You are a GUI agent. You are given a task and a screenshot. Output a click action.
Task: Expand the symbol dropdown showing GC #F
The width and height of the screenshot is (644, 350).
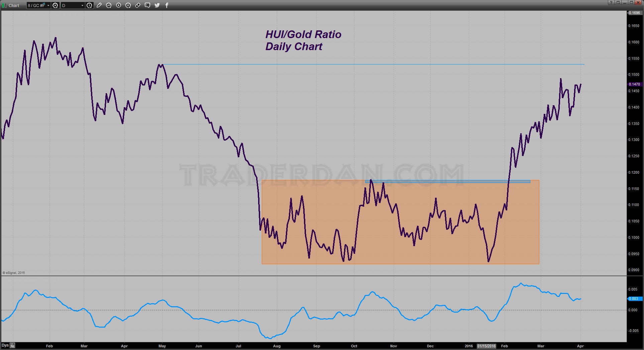click(x=48, y=5)
